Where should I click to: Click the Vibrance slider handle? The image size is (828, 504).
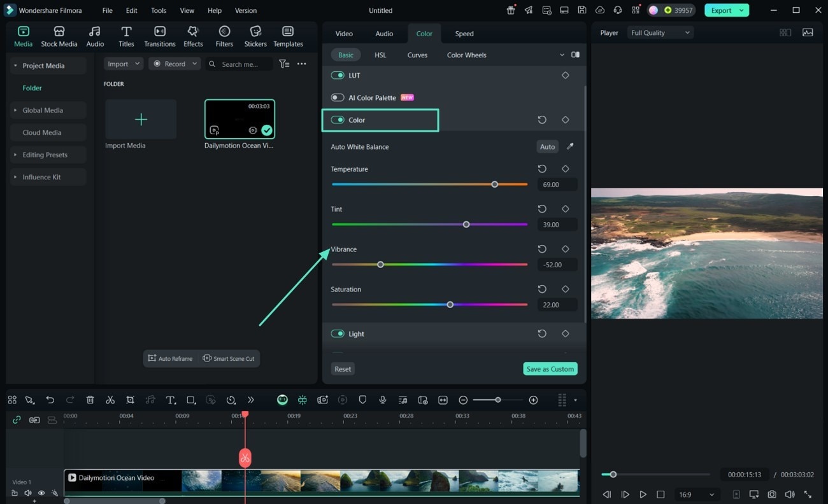pyautogui.click(x=380, y=265)
